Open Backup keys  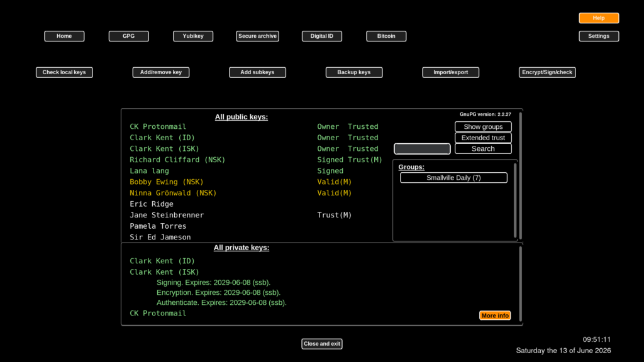[354, 72]
